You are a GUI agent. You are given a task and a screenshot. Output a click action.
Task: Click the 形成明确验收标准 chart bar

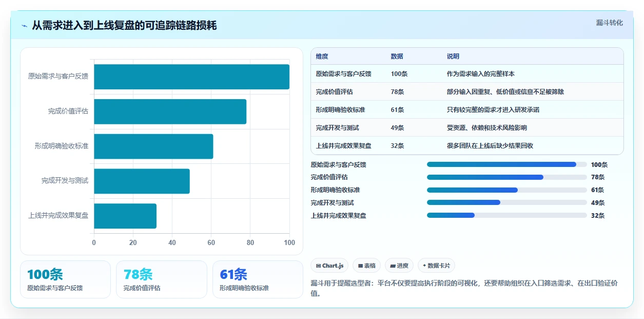coord(153,146)
